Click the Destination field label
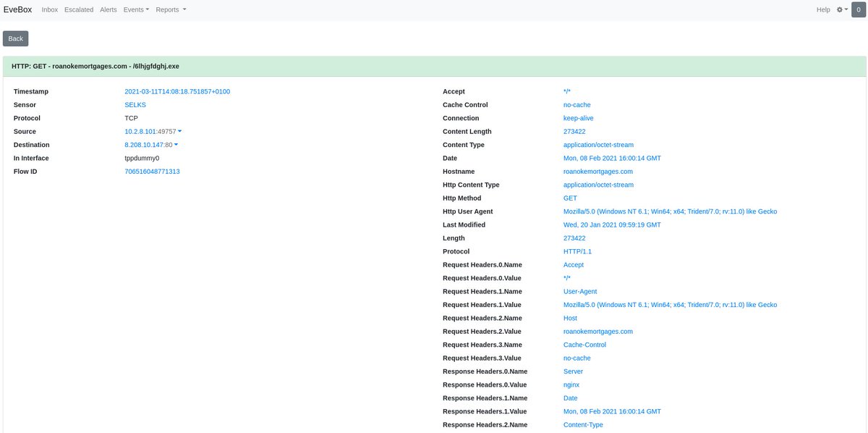This screenshot has width=868, height=433. [x=32, y=145]
